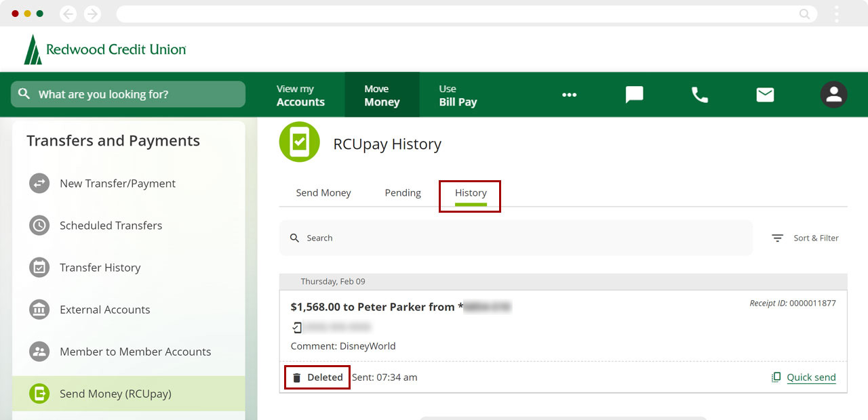Click the browser back arrow button
This screenshot has width=868, height=420.
68,14
